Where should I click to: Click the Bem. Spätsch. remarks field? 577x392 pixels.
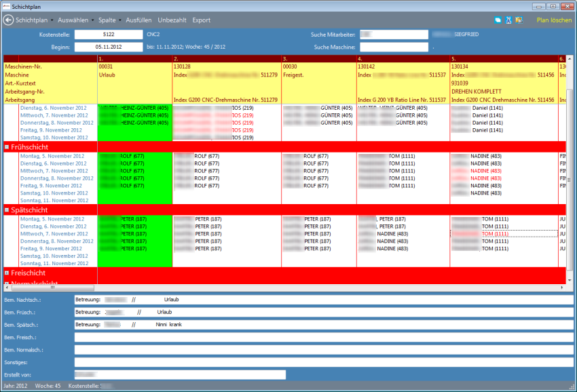click(324, 325)
